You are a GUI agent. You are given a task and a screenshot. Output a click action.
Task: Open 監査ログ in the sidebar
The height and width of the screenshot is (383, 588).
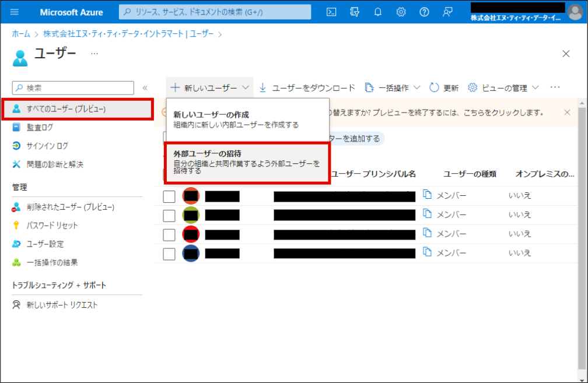[x=40, y=127]
